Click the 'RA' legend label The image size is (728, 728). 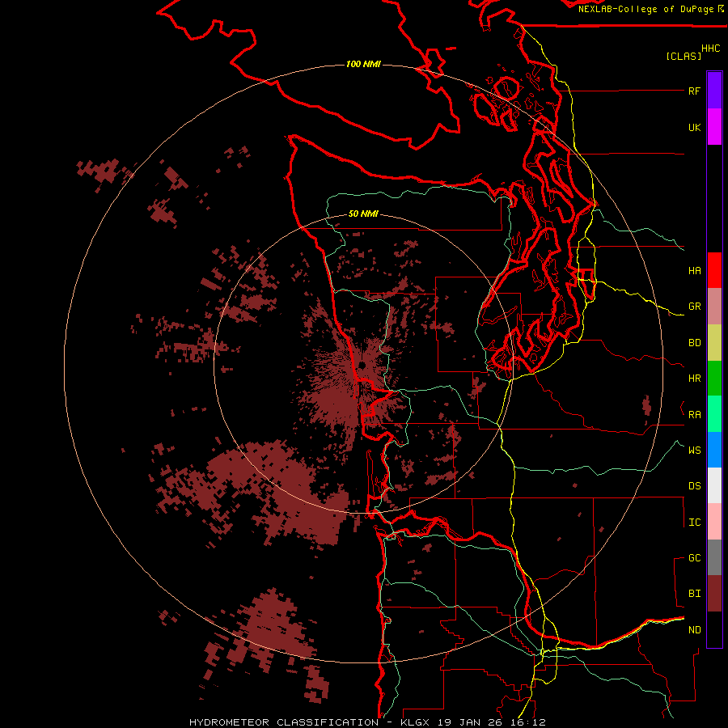pyautogui.click(x=694, y=415)
